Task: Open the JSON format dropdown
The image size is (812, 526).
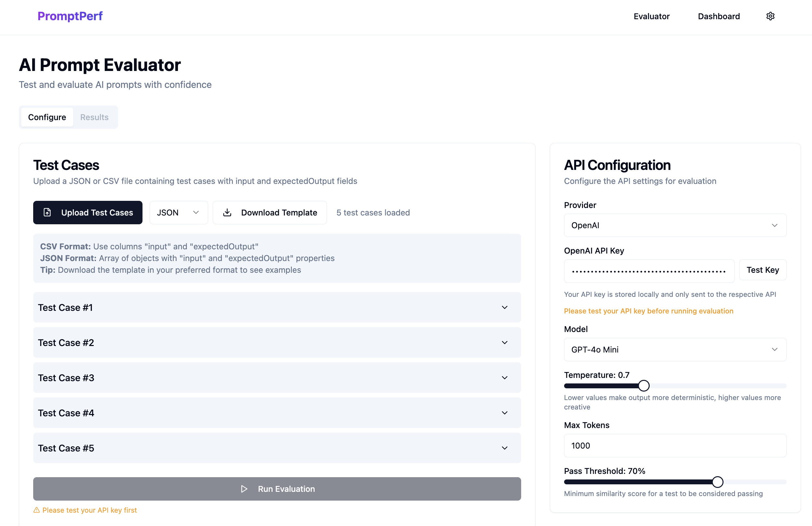Action: tap(178, 212)
